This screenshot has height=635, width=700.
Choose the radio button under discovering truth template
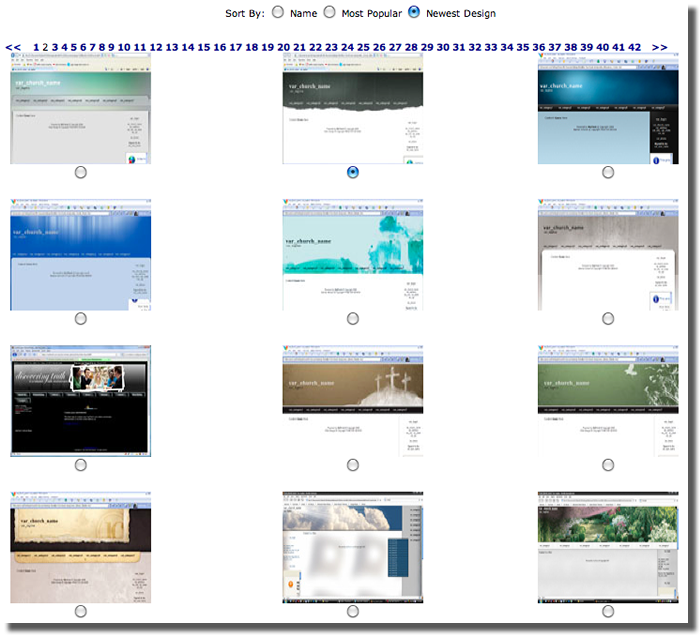pos(80,465)
